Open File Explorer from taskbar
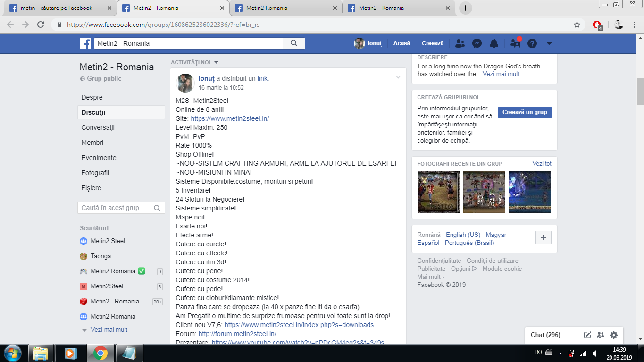Image resolution: width=644 pixels, height=362 pixels. [x=41, y=353]
